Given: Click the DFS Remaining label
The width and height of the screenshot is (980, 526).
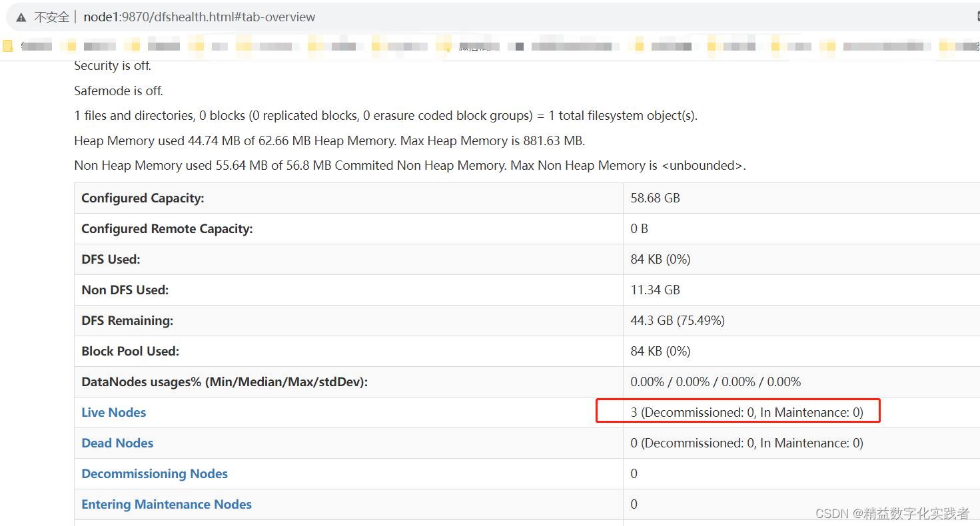Looking at the screenshot, I should 127,320.
